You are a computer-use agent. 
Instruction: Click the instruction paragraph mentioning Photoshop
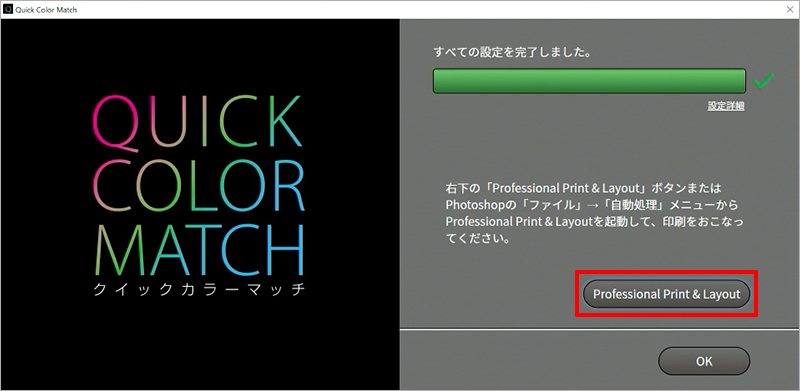[x=594, y=213]
